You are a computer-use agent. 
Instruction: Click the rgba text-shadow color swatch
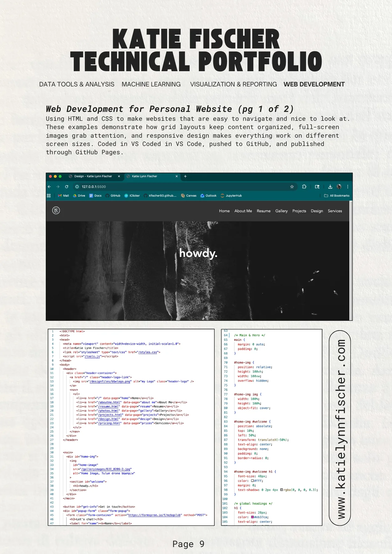(281, 490)
